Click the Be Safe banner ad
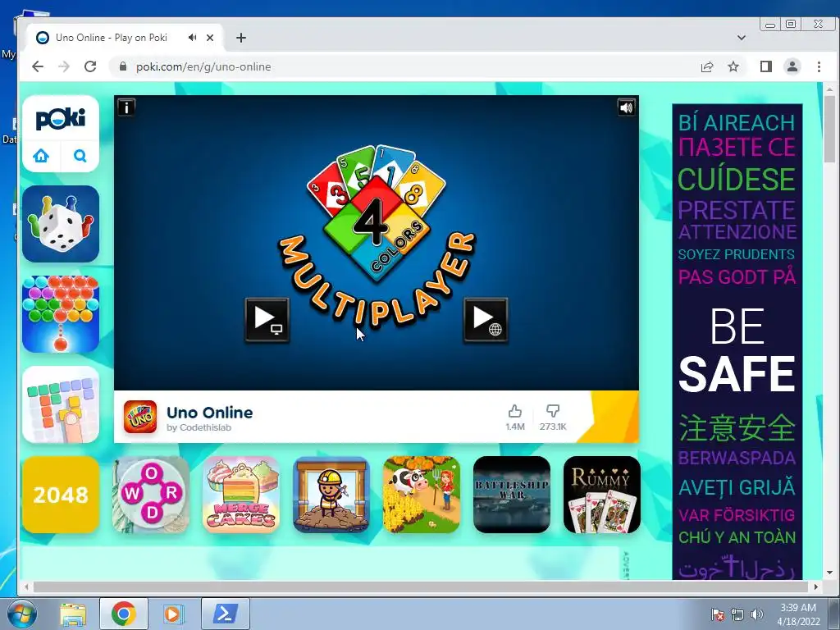 [x=737, y=341]
